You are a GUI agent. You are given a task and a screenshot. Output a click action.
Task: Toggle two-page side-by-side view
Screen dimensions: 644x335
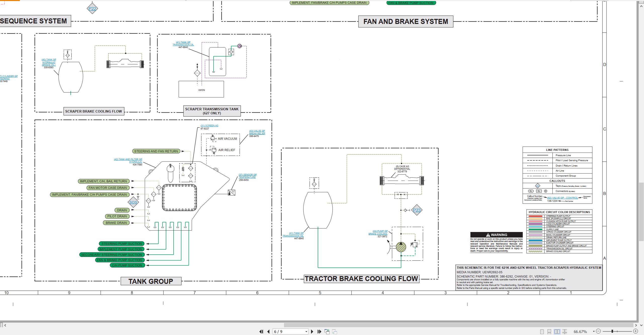(557, 332)
